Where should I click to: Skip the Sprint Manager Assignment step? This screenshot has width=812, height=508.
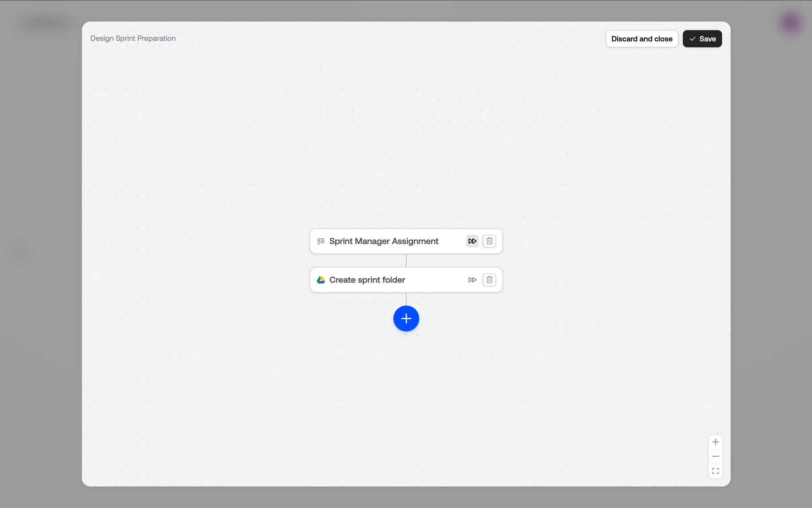(472, 241)
